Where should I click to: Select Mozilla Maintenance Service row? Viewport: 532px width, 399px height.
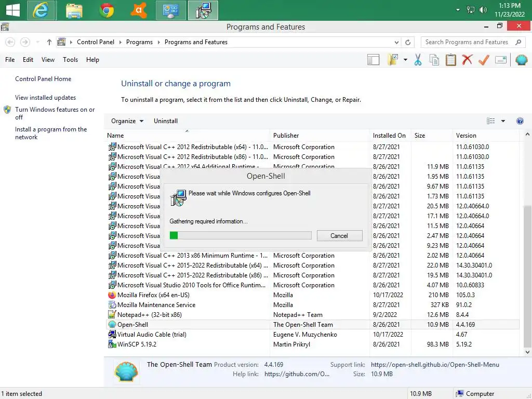tap(312, 304)
